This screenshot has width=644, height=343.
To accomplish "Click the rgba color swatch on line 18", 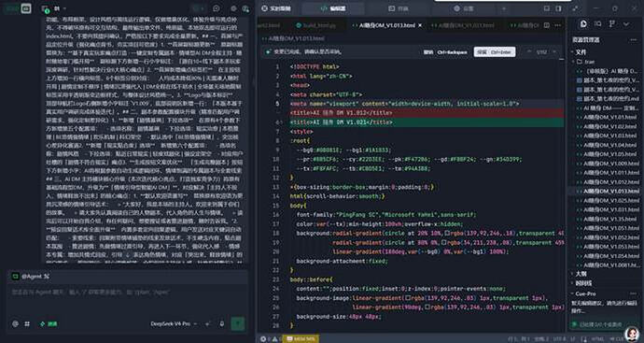I will (x=447, y=234).
